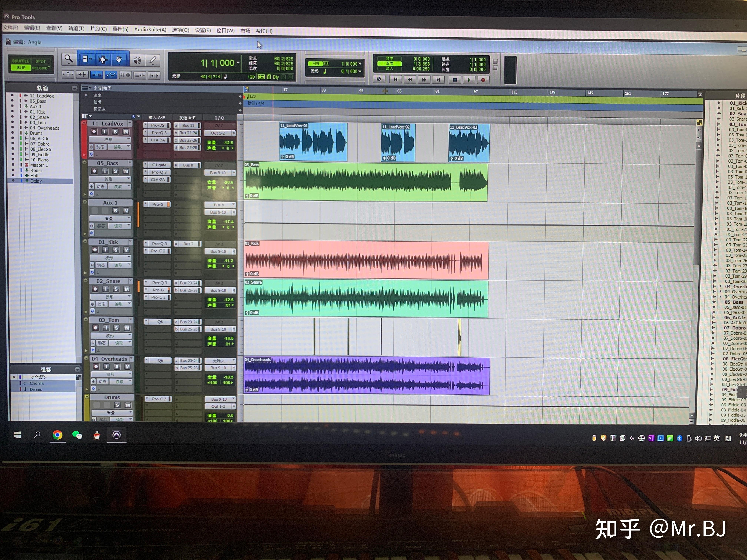Image resolution: width=747 pixels, height=560 pixels.
Task: Solo the 01_Kick track
Action: pyautogui.click(x=115, y=250)
